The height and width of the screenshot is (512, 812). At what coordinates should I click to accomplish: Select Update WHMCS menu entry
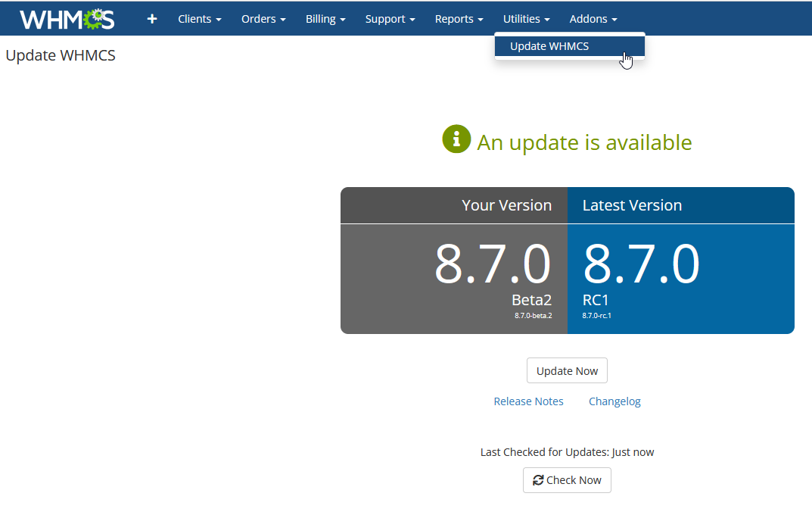click(570, 46)
